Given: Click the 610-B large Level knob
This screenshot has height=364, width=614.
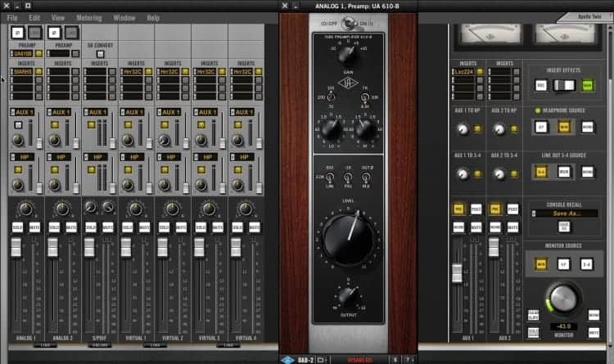Looking at the screenshot, I should (348, 238).
